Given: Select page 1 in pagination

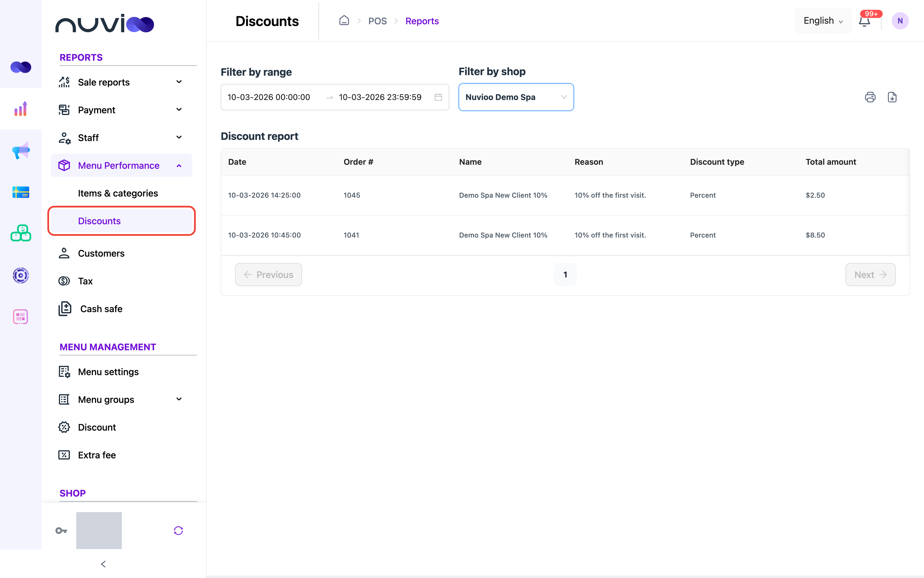Looking at the screenshot, I should click(x=565, y=275).
